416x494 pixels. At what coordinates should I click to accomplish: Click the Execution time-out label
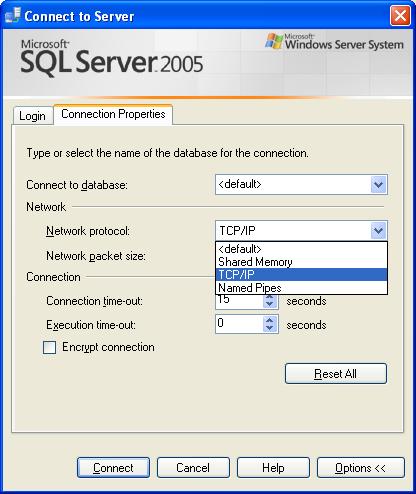[x=91, y=325]
